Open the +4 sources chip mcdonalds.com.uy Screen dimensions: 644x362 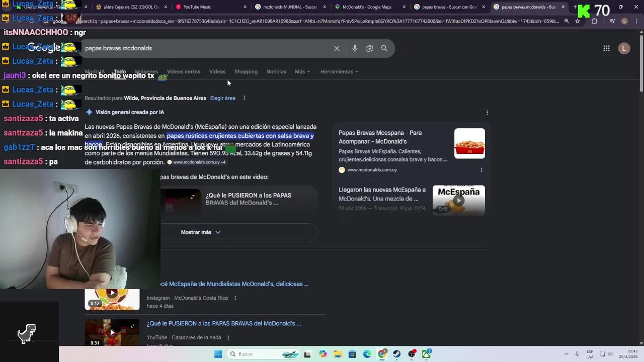coord(197,162)
